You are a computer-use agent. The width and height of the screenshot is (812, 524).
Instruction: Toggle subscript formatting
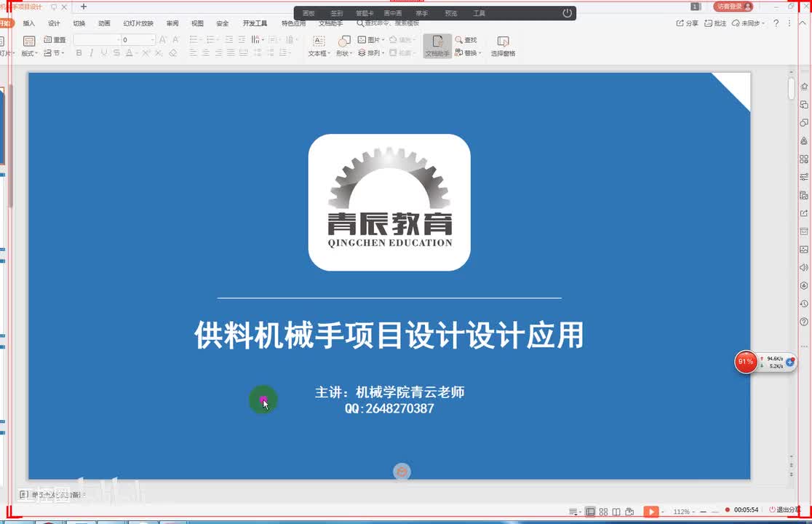pyautogui.click(x=159, y=53)
